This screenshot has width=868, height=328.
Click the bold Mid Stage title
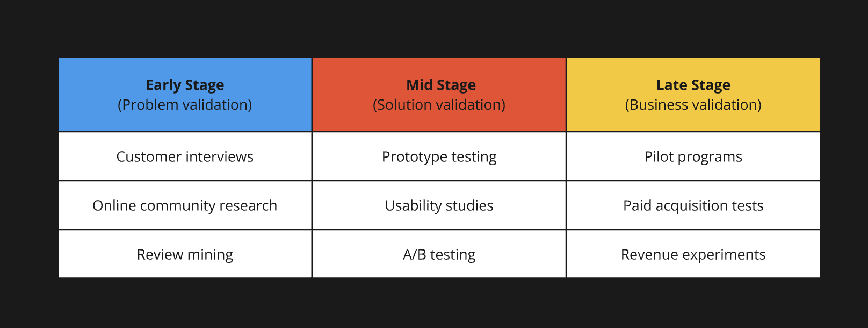pos(441,85)
